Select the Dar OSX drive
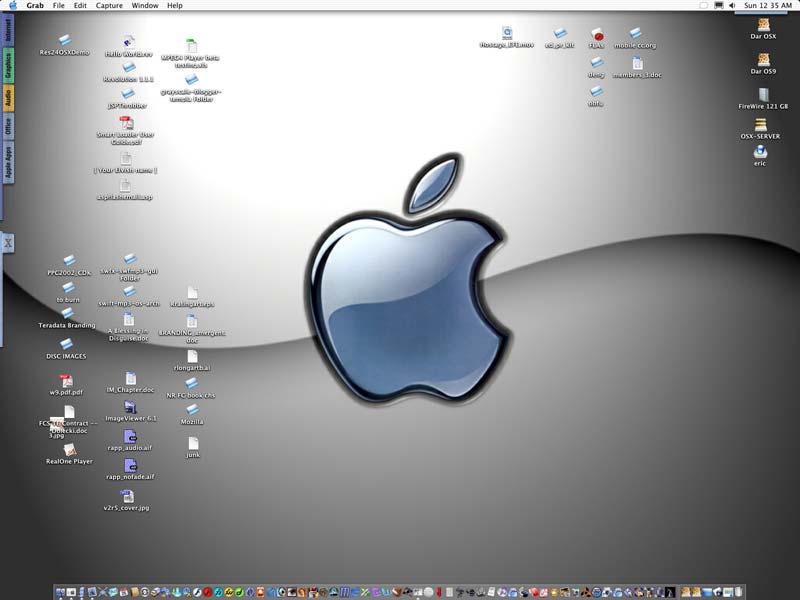 coord(763,29)
